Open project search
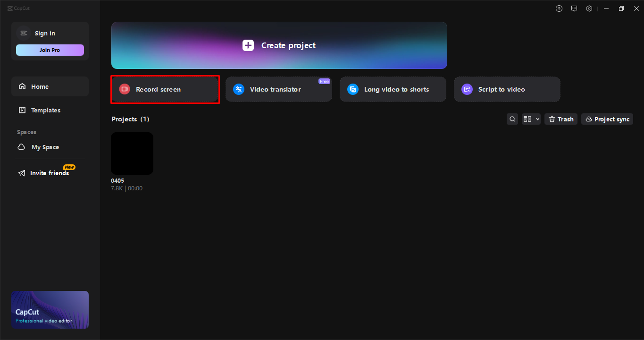Image resolution: width=644 pixels, height=340 pixels. (x=512, y=119)
